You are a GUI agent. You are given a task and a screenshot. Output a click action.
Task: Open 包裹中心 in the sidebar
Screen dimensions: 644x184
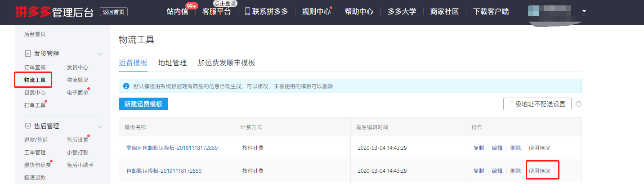click(35, 93)
